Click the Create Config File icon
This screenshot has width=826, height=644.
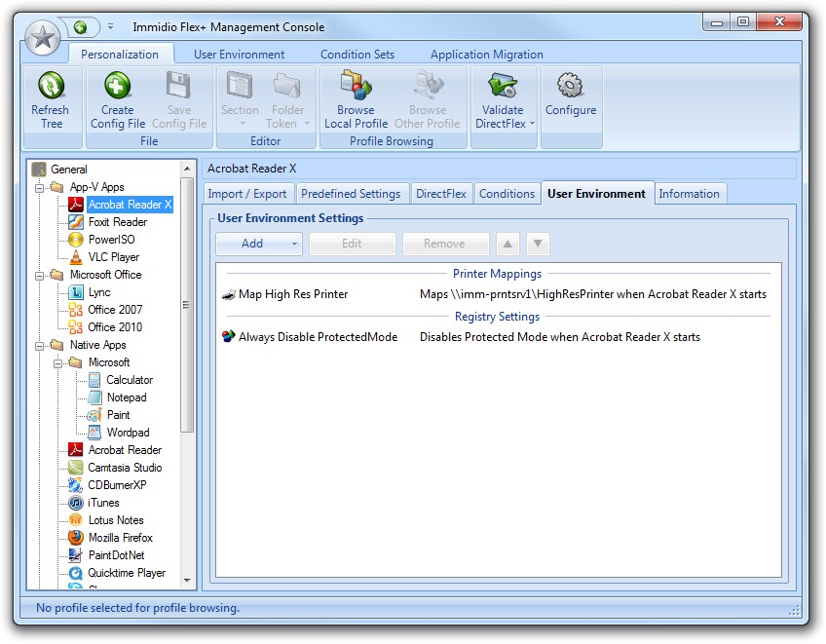click(x=117, y=86)
